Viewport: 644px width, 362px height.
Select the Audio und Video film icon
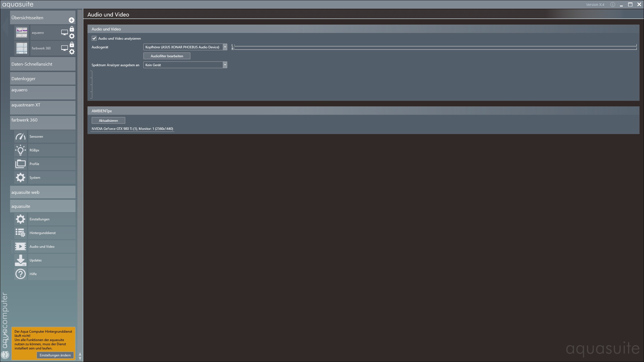[x=20, y=246]
